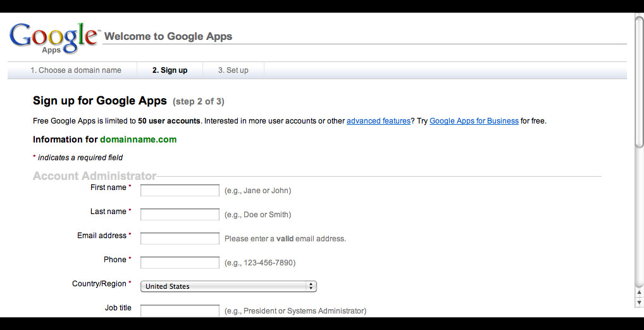Open the 'advanced features' link
The height and width of the screenshot is (330, 644).
click(x=378, y=121)
